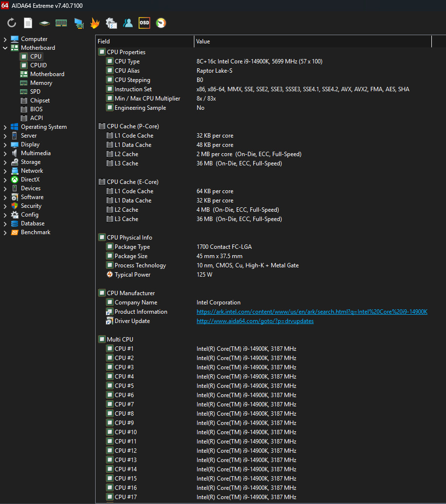446x504 pixels.
Task: Expand the Operating System node
Action: tap(5, 127)
